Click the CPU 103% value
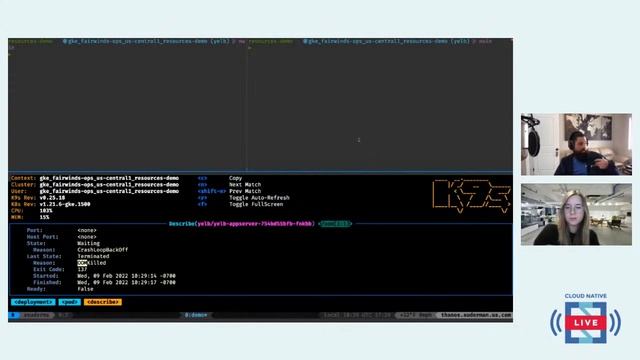This screenshot has height=360, width=640. pyautogui.click(x=46, y=211)
